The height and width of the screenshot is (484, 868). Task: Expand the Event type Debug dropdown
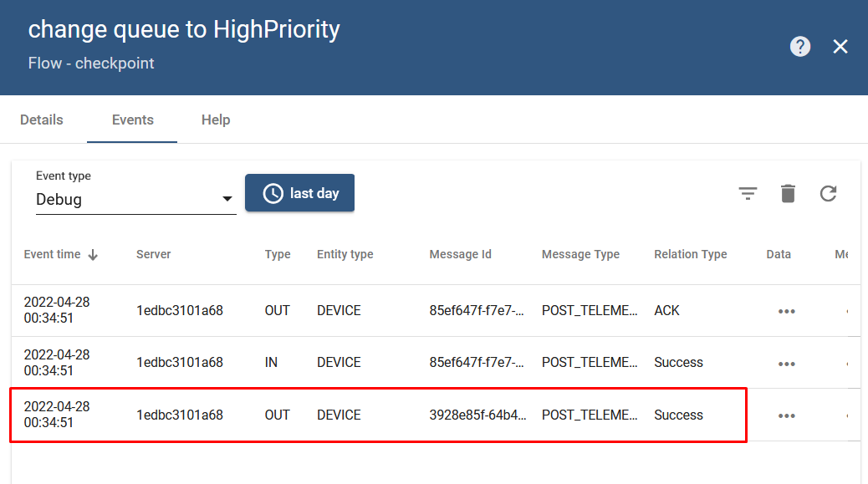(x=135, y=199)
